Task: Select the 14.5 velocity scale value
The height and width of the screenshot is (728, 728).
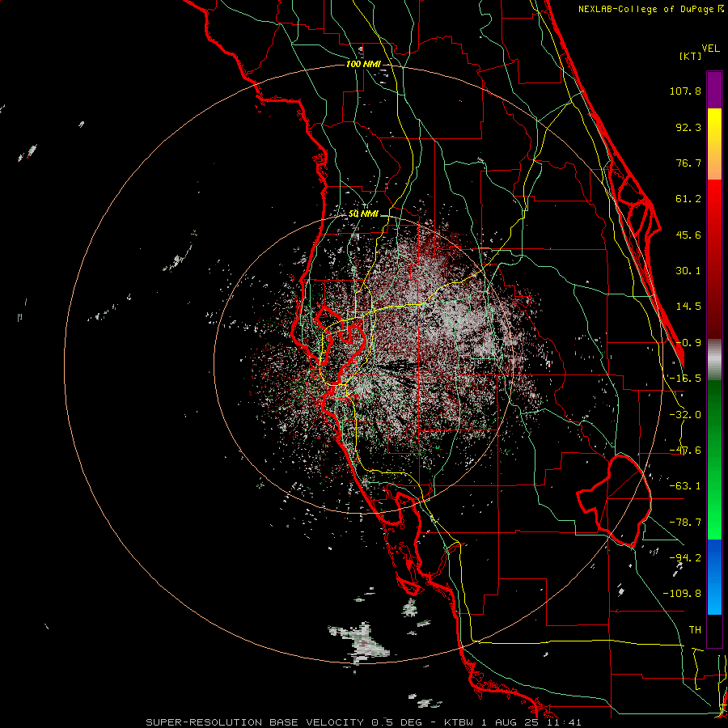Action: [688, 307]
